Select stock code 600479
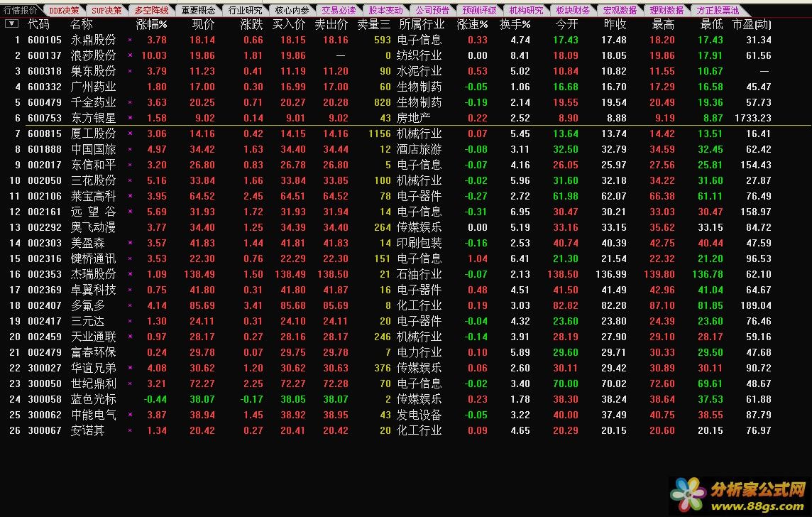Image resolution: width=812 pixels, height=517 pixels. click(x=45, y=102)
